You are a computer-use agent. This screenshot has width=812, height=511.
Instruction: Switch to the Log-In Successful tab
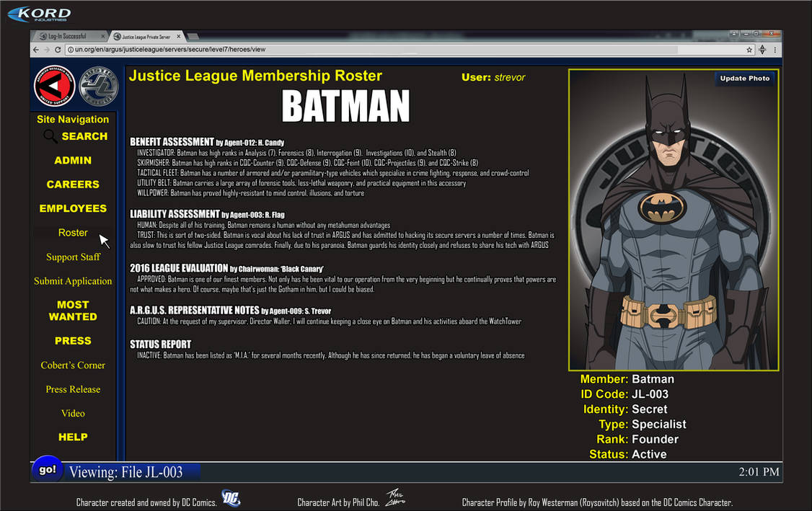pyautogui.click(x=69, y=36)
